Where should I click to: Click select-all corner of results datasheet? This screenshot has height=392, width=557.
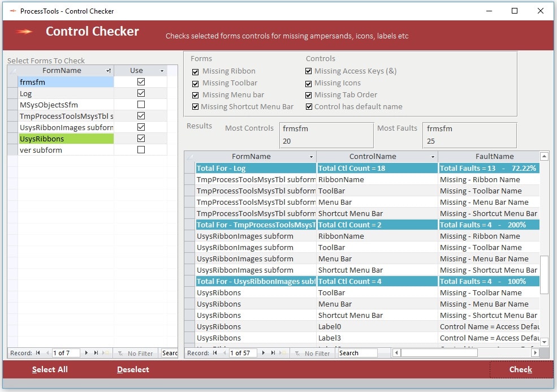click(x=189, y=156)
